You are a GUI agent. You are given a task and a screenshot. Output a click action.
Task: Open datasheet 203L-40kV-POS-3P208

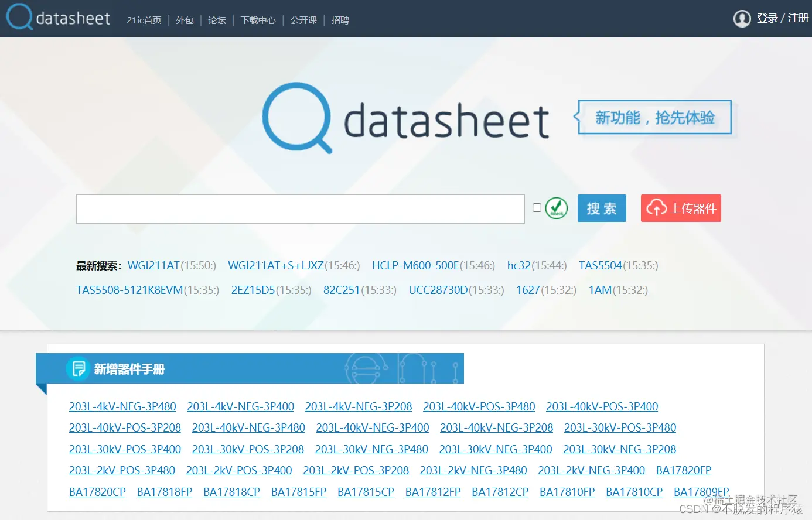pyautogui.click(x=125, y=427)
